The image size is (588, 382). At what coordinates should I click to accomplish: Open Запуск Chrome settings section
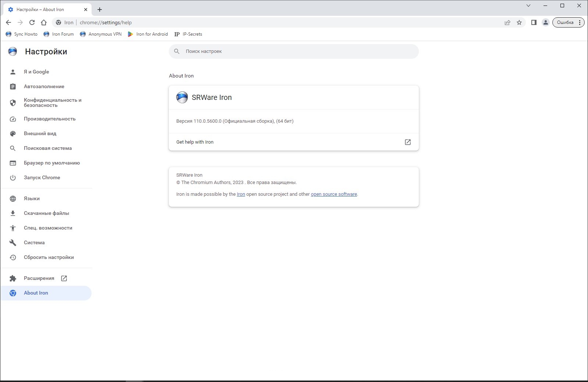[x=46, y=177]
